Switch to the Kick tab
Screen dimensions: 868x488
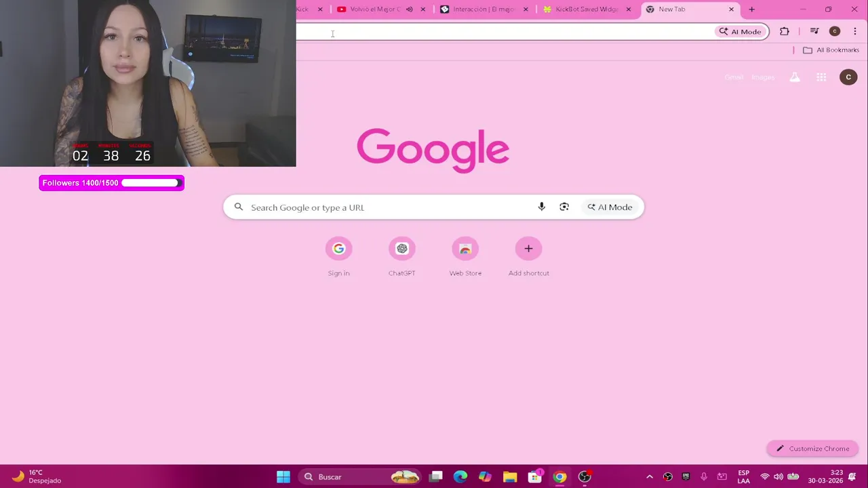[304, 9]
